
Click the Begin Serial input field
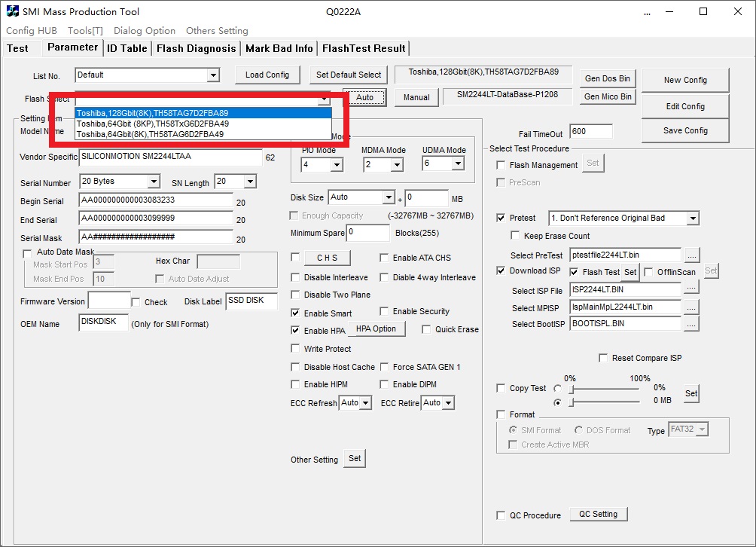156,200
